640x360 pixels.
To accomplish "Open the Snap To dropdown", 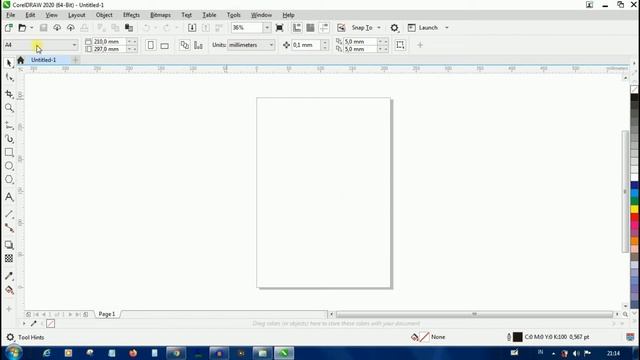I will [x=379, y=28].
